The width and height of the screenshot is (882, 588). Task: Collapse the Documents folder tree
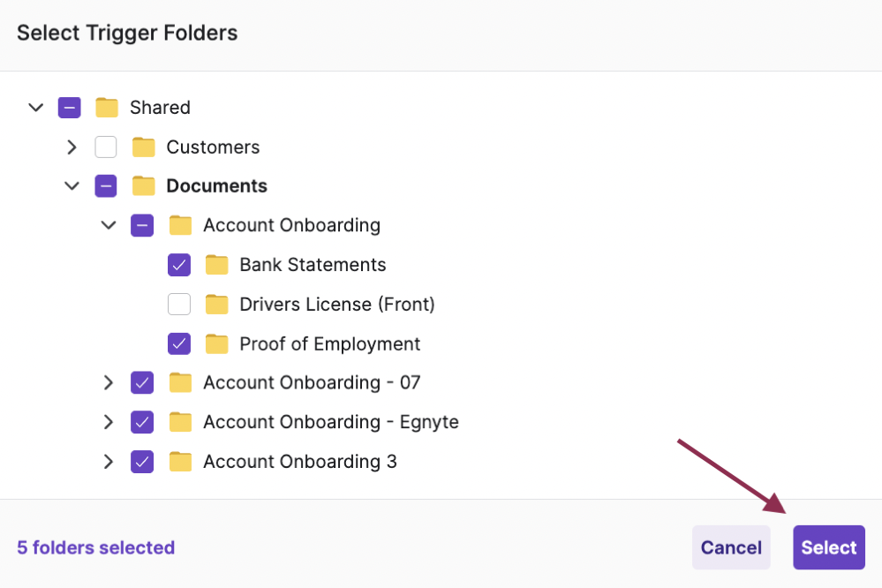tap(72, 185)
